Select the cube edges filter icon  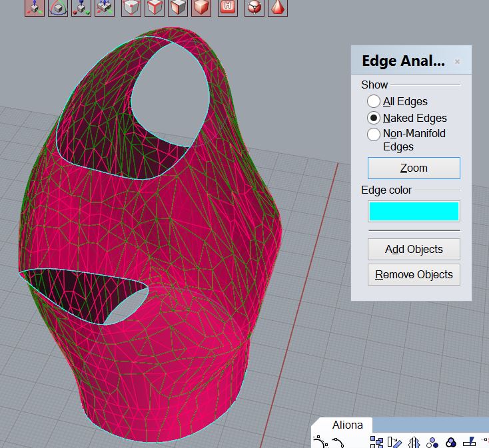tap(155, 7)
